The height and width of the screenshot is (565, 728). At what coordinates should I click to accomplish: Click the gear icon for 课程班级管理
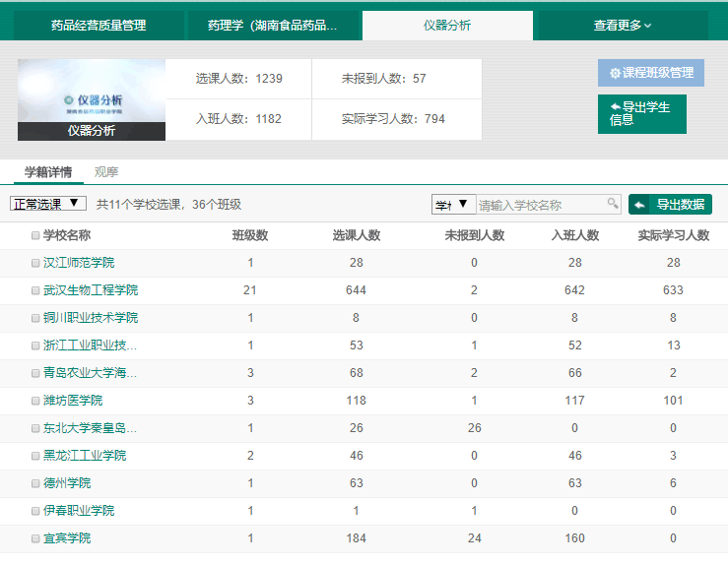click(615, 73)
